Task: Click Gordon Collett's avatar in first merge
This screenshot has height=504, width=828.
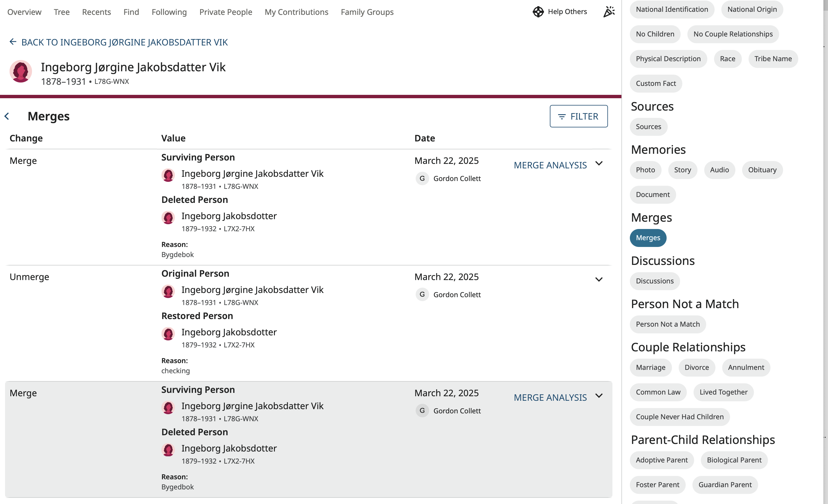Action: tap(422, 178)
